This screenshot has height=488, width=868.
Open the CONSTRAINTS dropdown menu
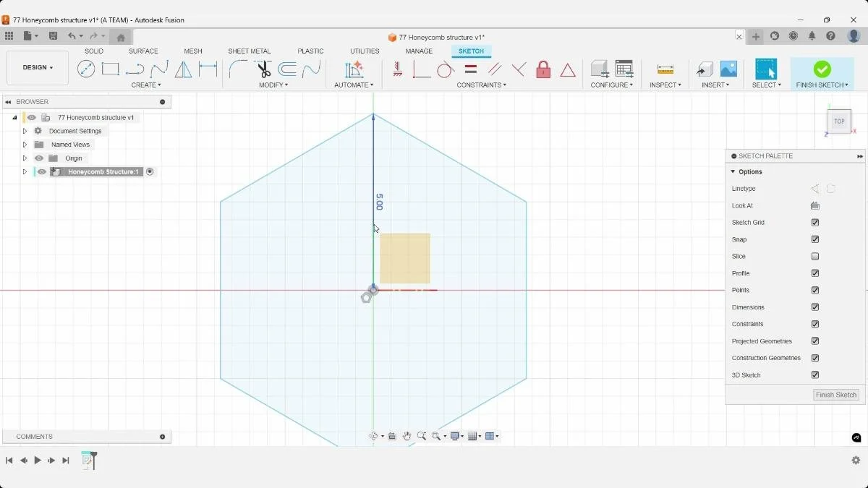481,85
